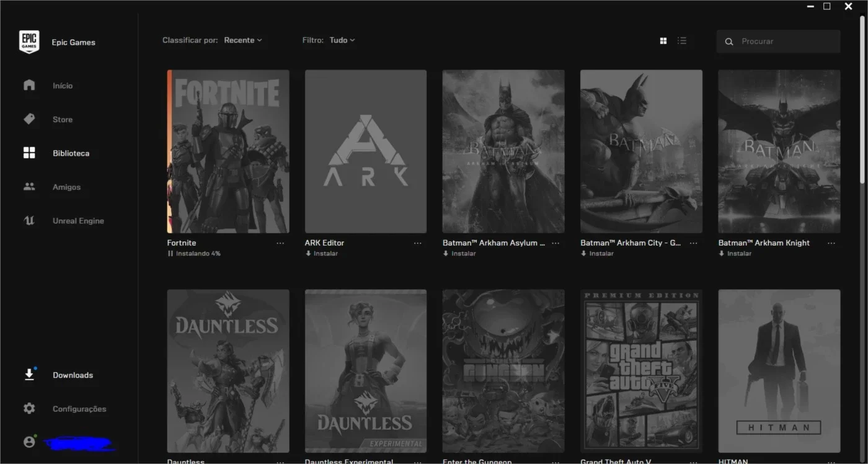Click Instalar under Batman Arkham City
This screenshot has height=464, width=868.
pyautogui.click(x=601, y=254)
